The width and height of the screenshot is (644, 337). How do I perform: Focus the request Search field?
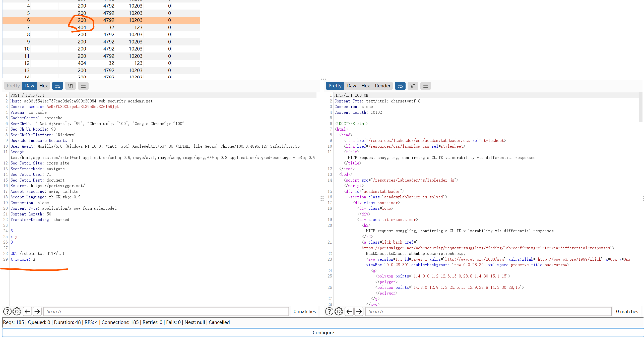pyautogui.click(x=166, y=311)
